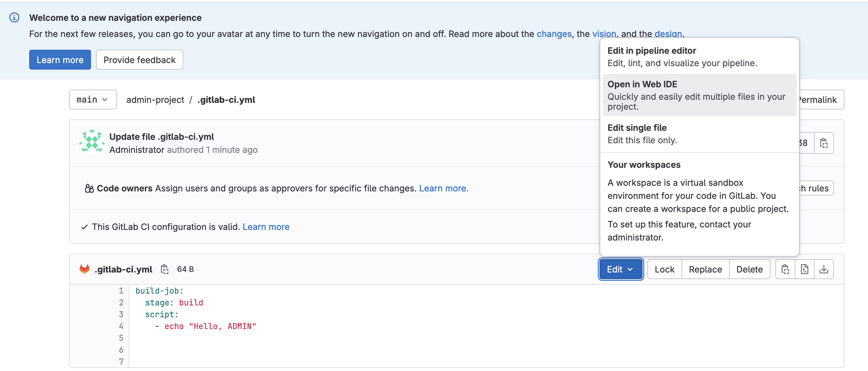The width and height of the screenshot is (868, 371).
Task: Download the .gitlab-ci.yml file
Action: 824,269
